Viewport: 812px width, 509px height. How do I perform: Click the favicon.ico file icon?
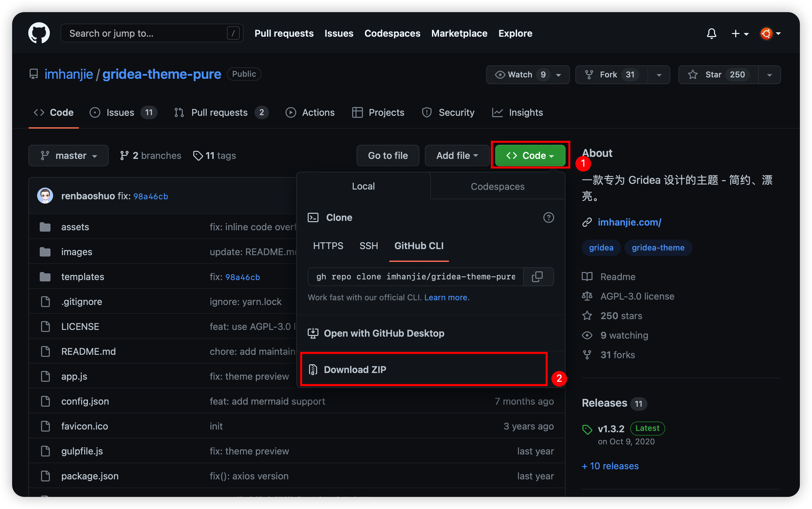click(45, 426)
